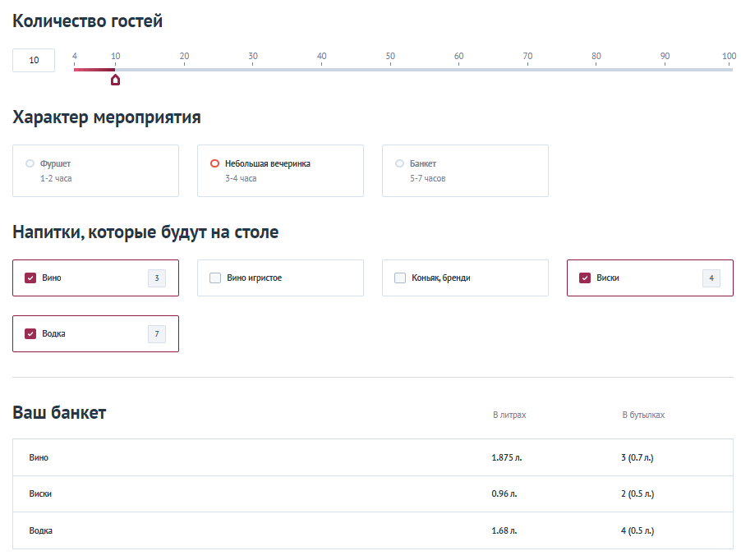Click the Водка quantity badge showing 7
This screenshot has height=560, width=741.
click(x=156, y=334)
